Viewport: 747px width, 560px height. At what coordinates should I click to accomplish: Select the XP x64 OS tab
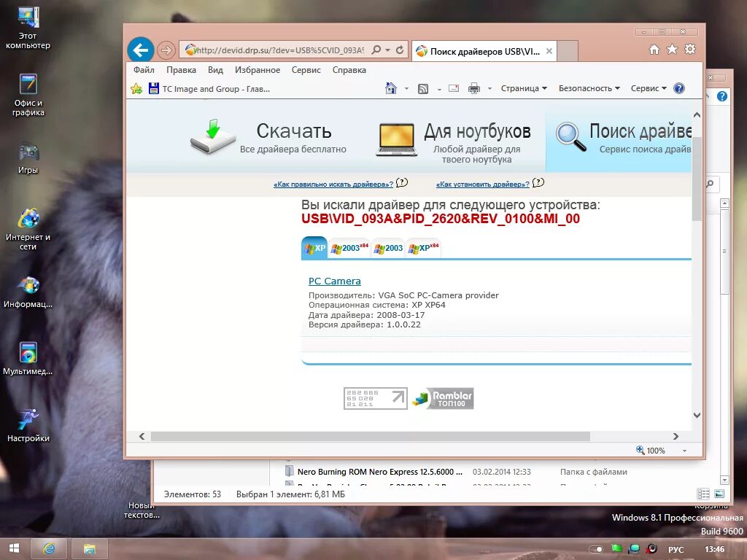click(x=424, y=248)
